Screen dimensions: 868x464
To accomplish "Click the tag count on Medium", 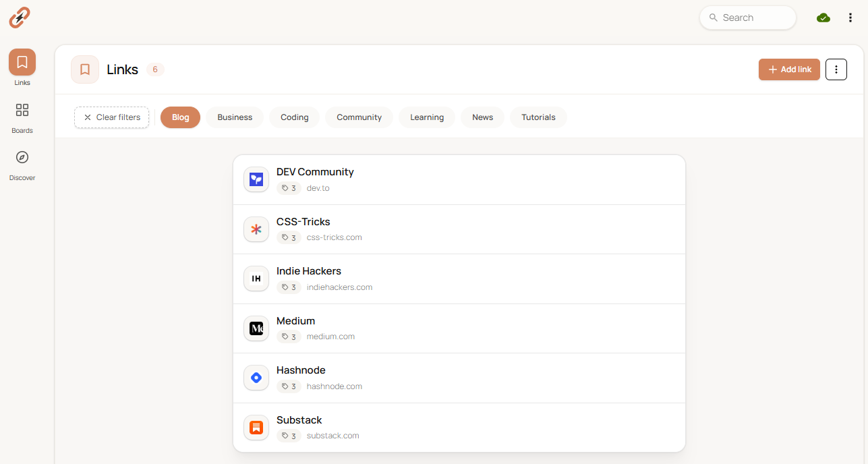I will [289, 337].
